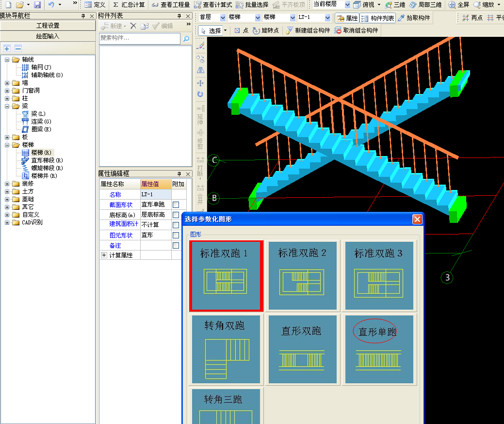Click the 旋转点 rotate point tool

[x=265, y=31]
